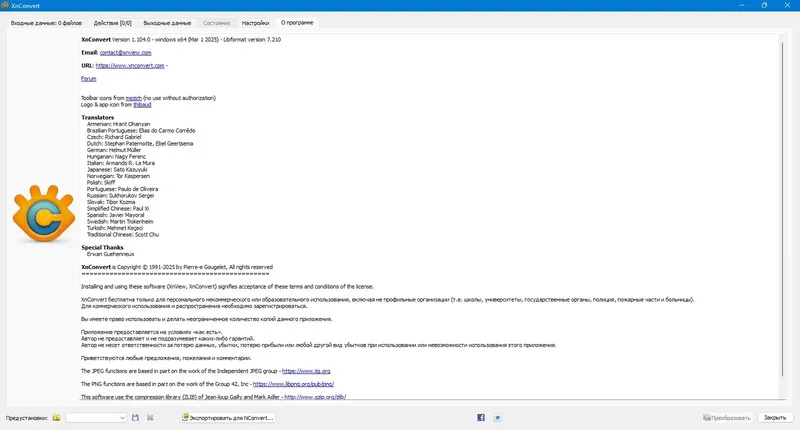Click Russian: Sukhorukov Sergei line
The width and height of the screenshot is (800, 430).
tap(120, 195)
